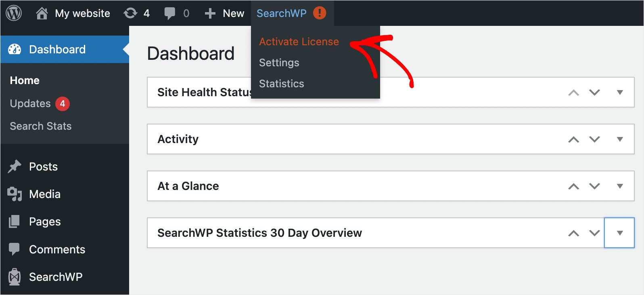
Task: Toggle the At a Glance panel triangle
Action: [620, 186]
